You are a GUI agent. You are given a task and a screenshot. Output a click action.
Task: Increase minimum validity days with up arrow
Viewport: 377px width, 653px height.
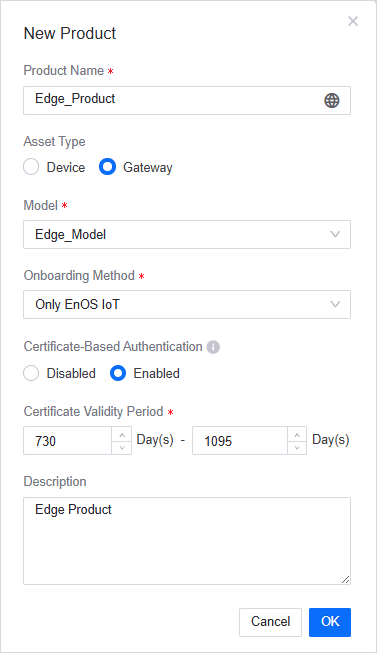tap(122, 434)
